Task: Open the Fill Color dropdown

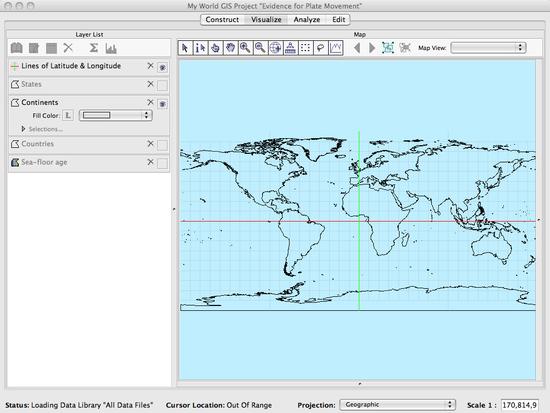Action: tap(116, 115)
